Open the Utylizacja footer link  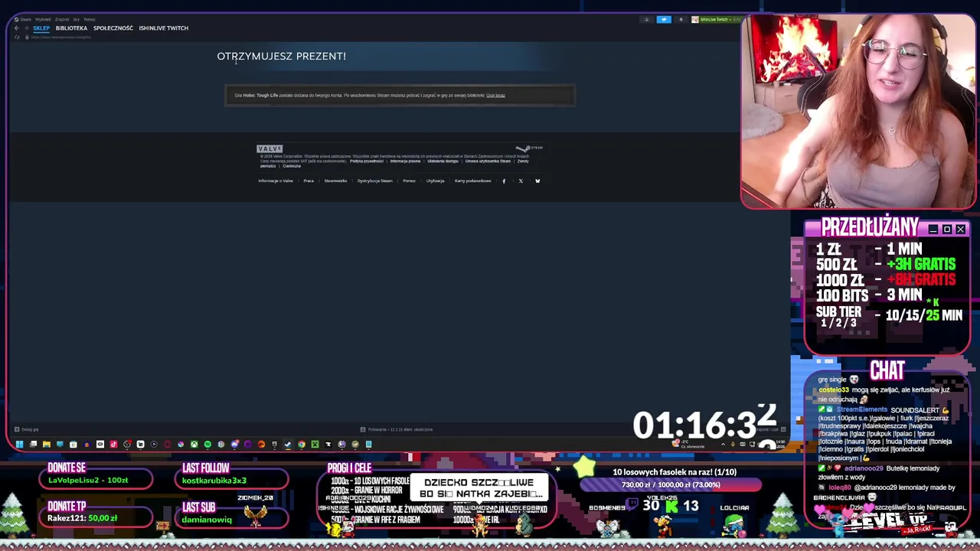(x=435, y=181)
